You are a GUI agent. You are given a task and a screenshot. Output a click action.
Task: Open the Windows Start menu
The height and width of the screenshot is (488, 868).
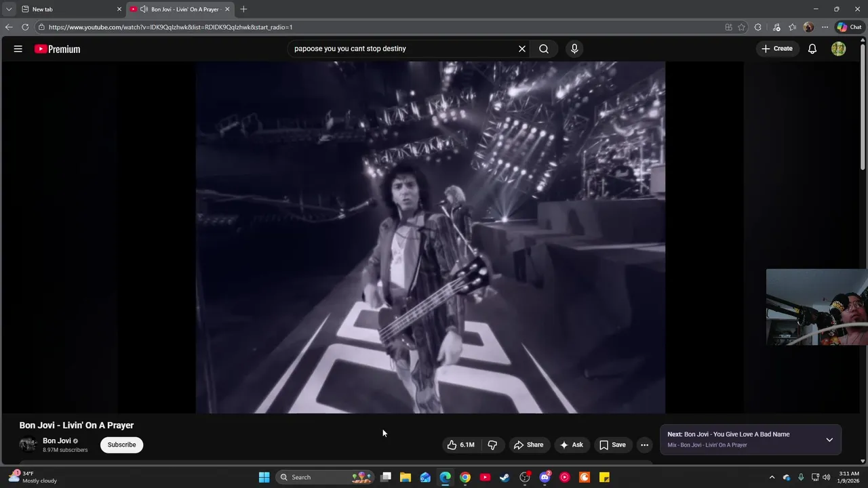tap(264, 477)
